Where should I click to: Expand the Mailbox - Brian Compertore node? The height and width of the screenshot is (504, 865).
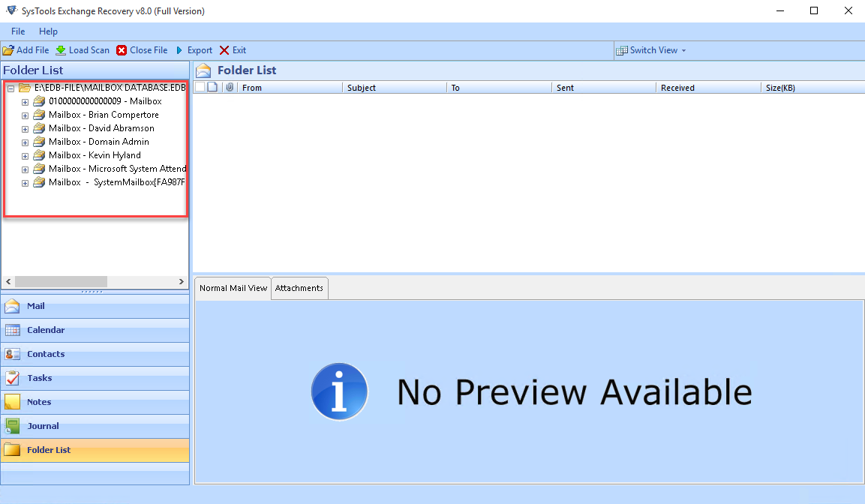click(25, 115)
